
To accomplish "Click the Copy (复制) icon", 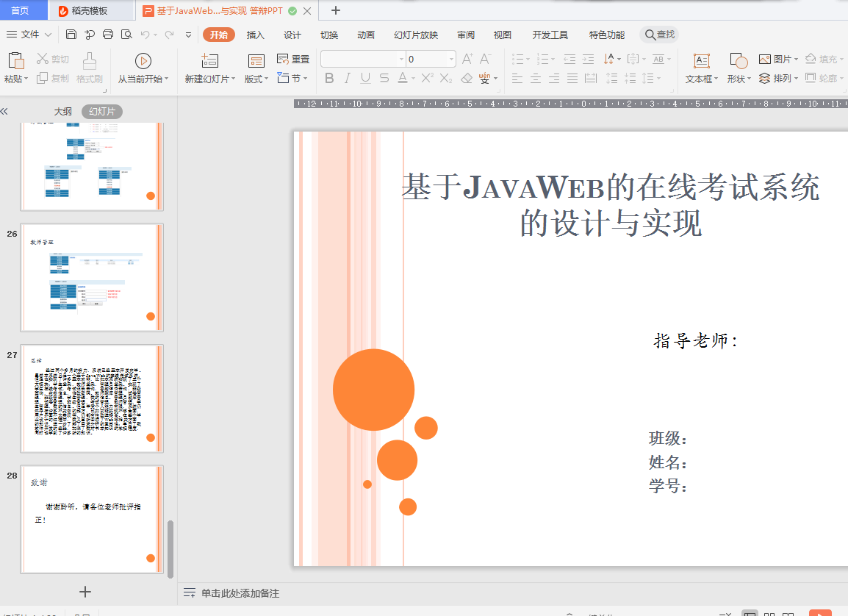I will 42,78.
